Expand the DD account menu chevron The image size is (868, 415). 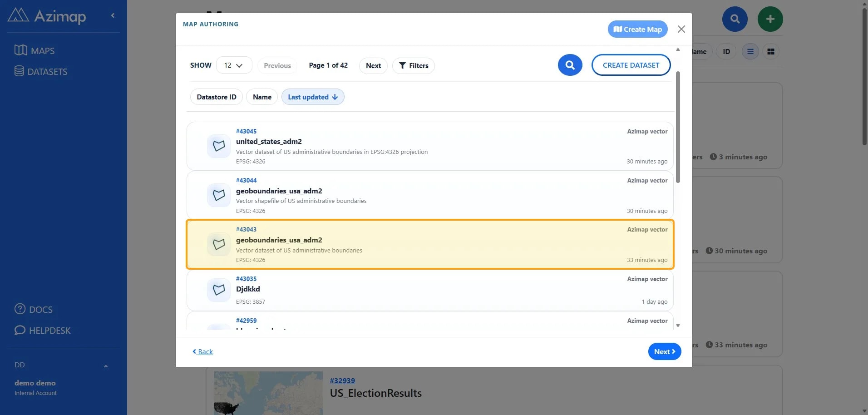[106, 366]
